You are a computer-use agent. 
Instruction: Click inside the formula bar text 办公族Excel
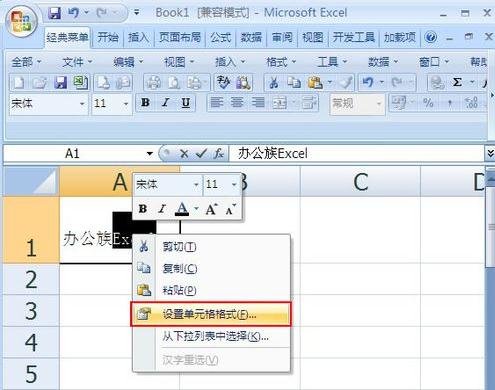[273, 154]
